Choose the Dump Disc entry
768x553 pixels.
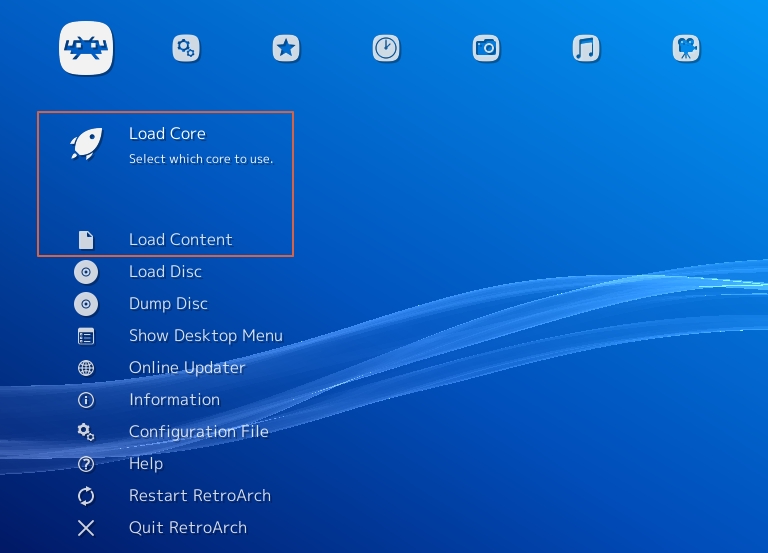point(168,304)
